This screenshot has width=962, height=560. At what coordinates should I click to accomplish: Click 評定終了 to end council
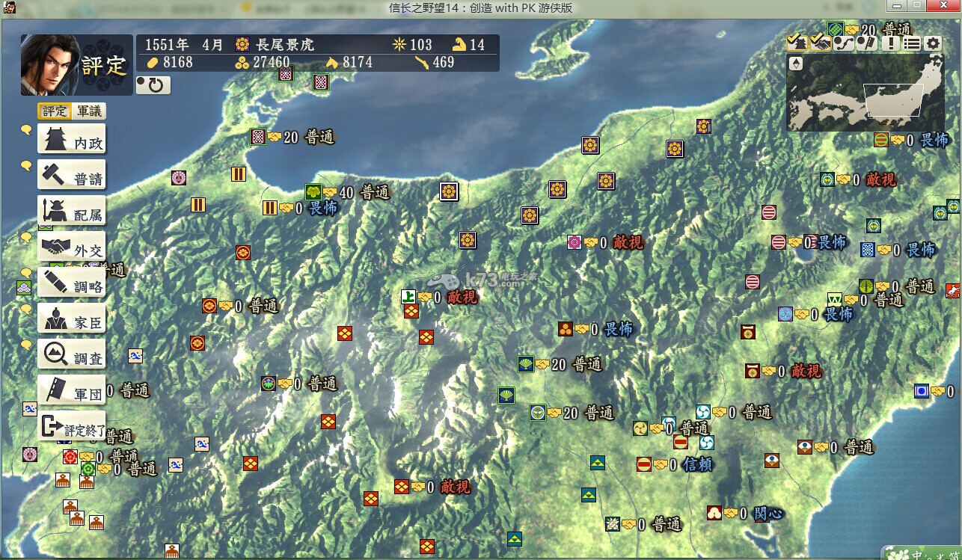[72, 428]
